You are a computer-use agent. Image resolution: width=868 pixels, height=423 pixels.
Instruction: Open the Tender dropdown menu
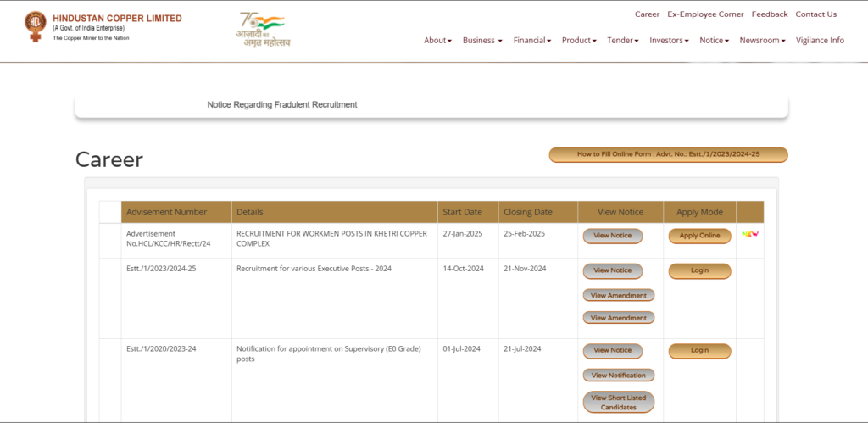(623, 41)
